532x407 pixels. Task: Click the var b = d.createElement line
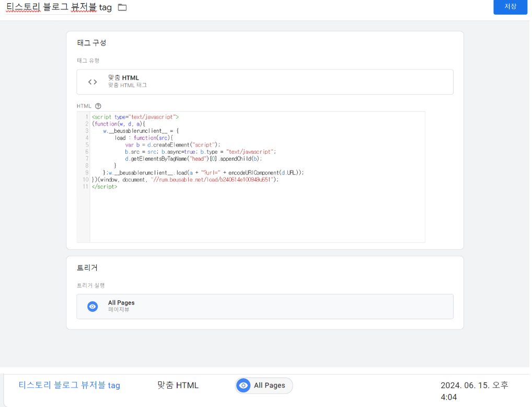click(172, 145)
